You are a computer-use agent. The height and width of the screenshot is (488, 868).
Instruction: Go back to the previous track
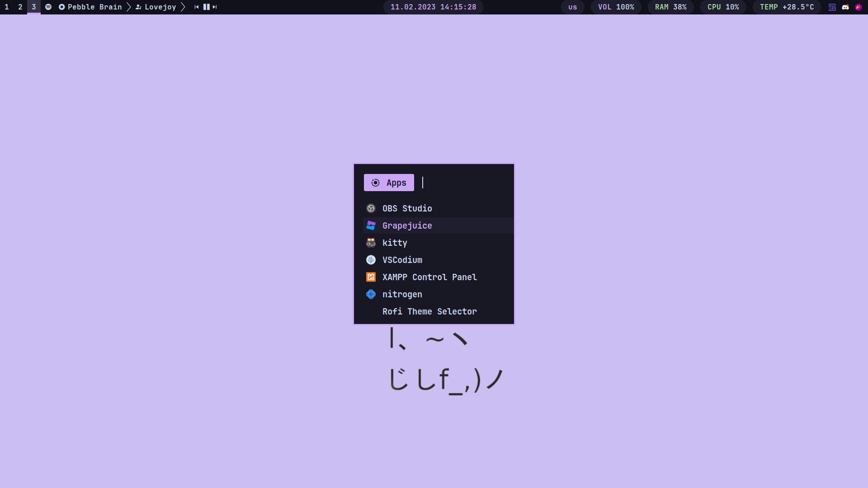pyautogui.click(x=196, y=7)
